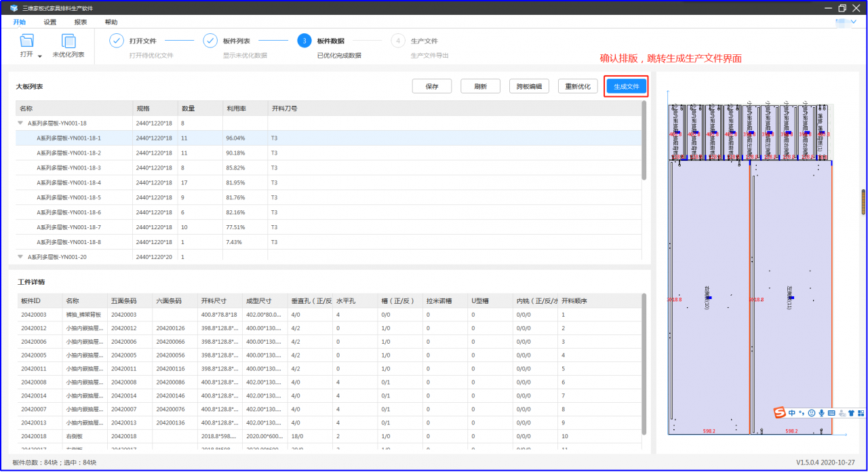Click the 开料尺寸 column header

point(220,301)
